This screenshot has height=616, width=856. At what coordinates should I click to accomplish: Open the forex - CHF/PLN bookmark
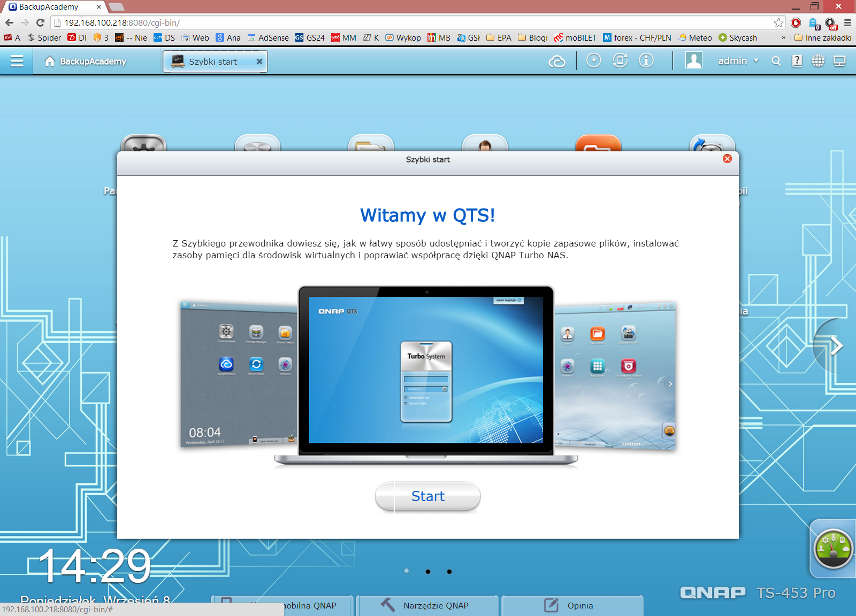tap(637, 37)
